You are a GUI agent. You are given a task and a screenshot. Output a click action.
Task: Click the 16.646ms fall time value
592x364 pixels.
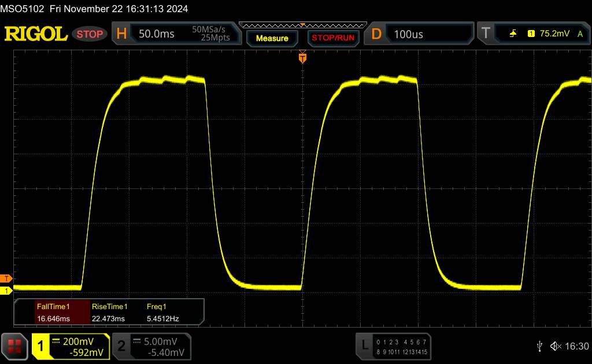[x=53, y=319]
